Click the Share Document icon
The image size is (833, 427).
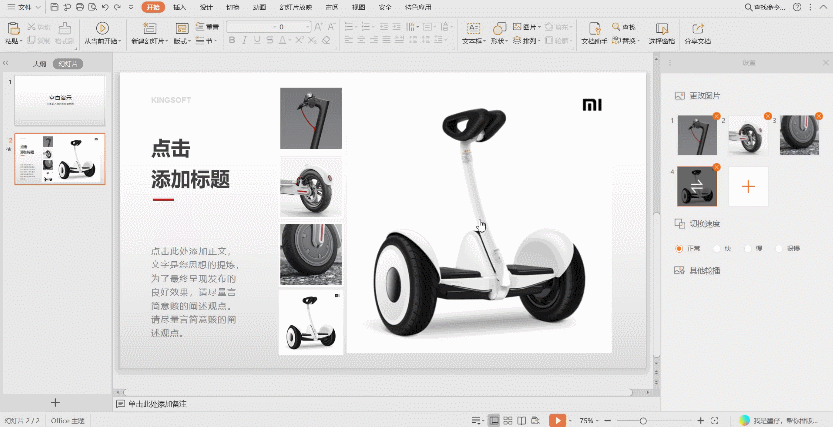click(696, 28)
